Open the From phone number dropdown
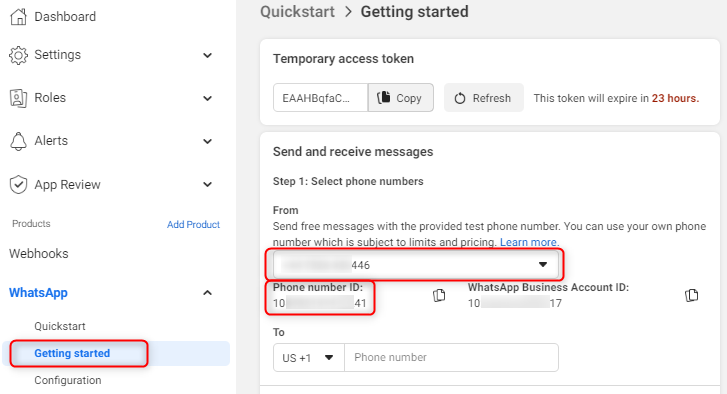The height and width of the screenshot is (394, 727). 415,265
